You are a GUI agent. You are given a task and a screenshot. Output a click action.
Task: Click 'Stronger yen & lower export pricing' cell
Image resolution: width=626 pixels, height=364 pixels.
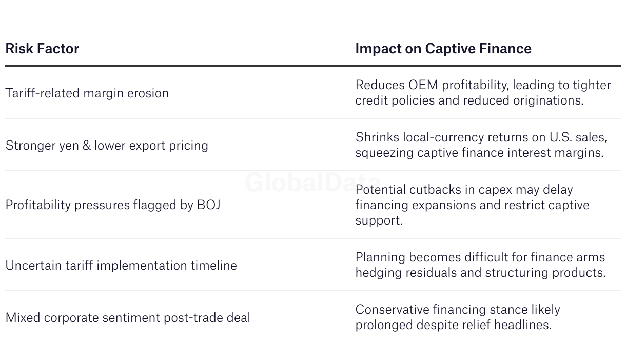(x=107, y=146)
